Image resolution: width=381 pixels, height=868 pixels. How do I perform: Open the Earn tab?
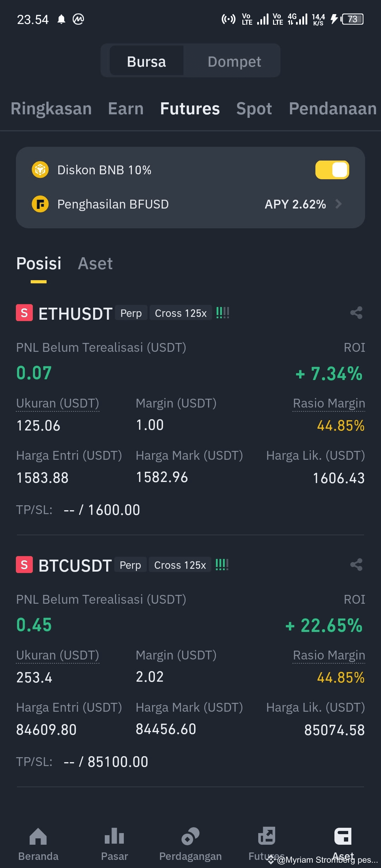click(x=126, y=109)
